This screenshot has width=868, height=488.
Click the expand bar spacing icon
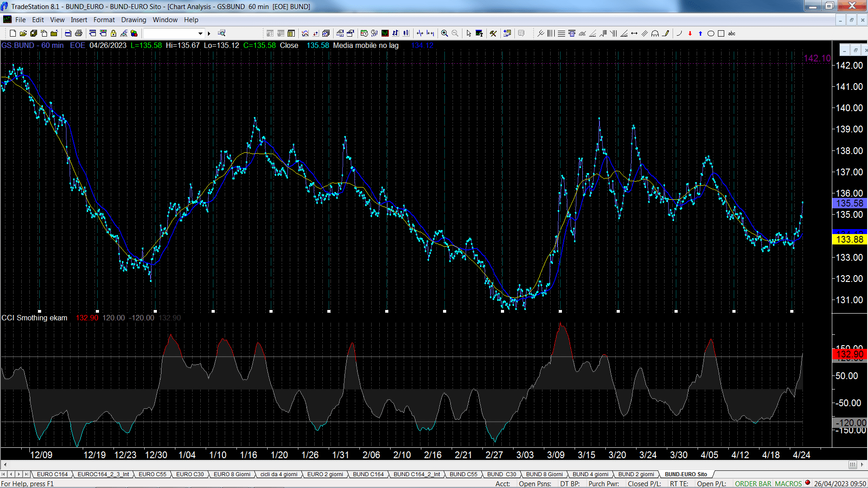(x=430, y=33)
